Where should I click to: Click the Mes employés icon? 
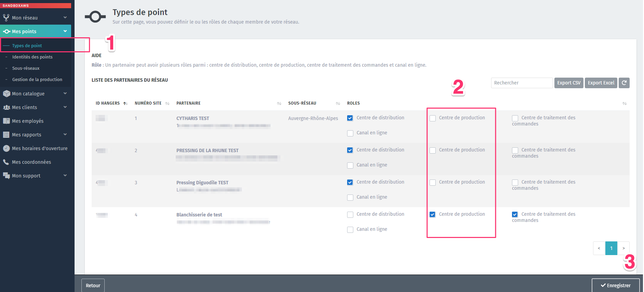click(x=6, y=121)
